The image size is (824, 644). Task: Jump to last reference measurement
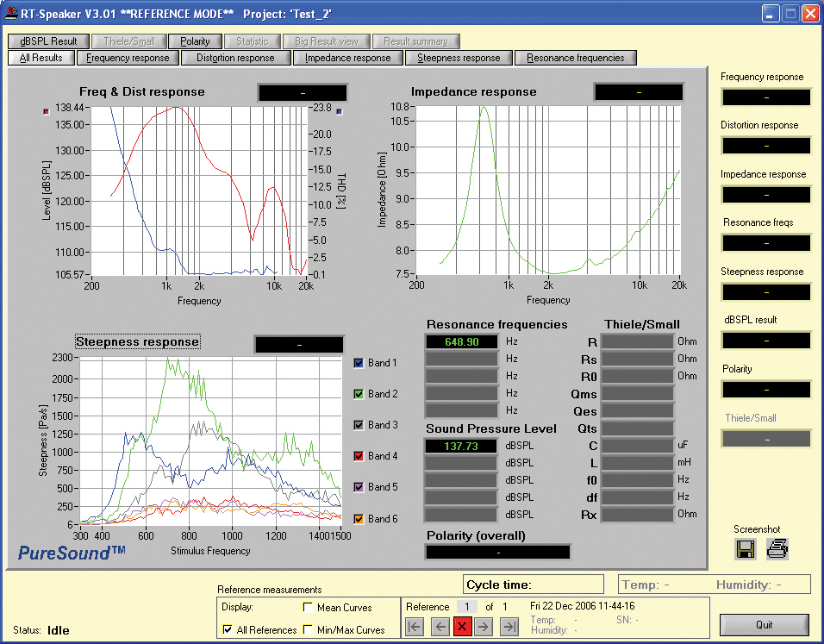[x=510, y=627]
